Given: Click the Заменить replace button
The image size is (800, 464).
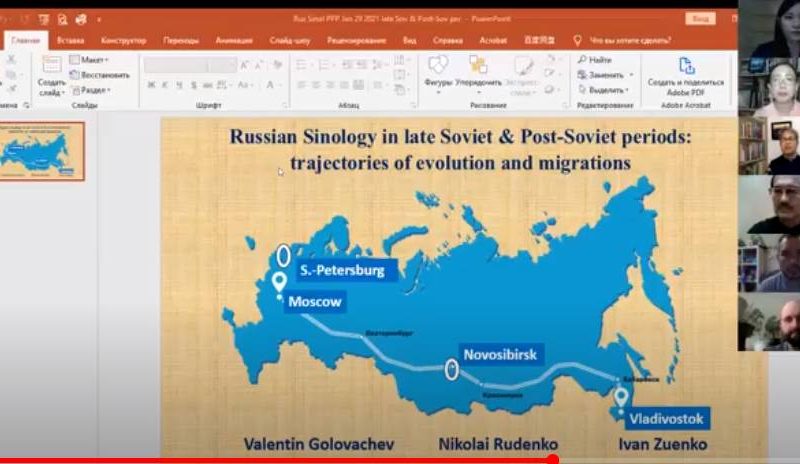Looking at the screenshot, I should (606, 74).
